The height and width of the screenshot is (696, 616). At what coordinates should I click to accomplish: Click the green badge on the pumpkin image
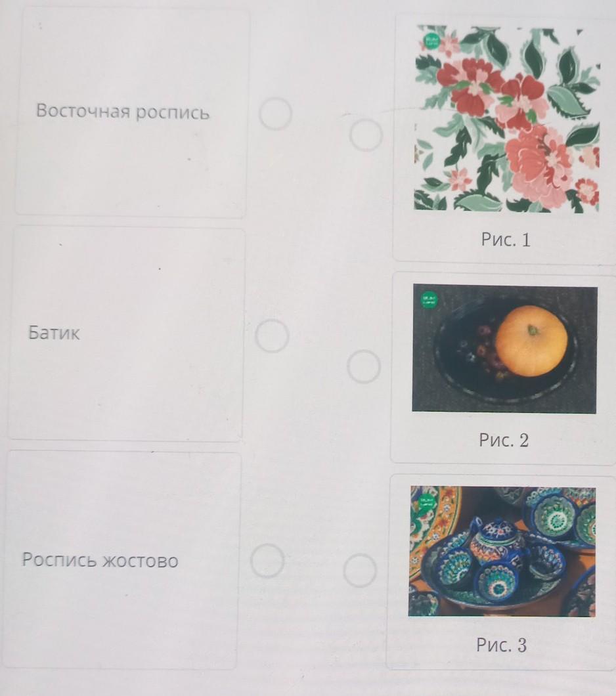429,299
